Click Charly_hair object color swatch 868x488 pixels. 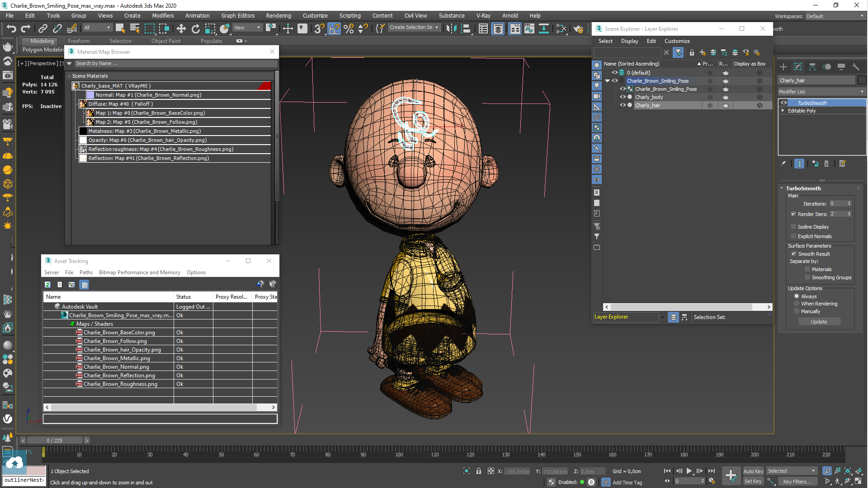pos(862,80)
